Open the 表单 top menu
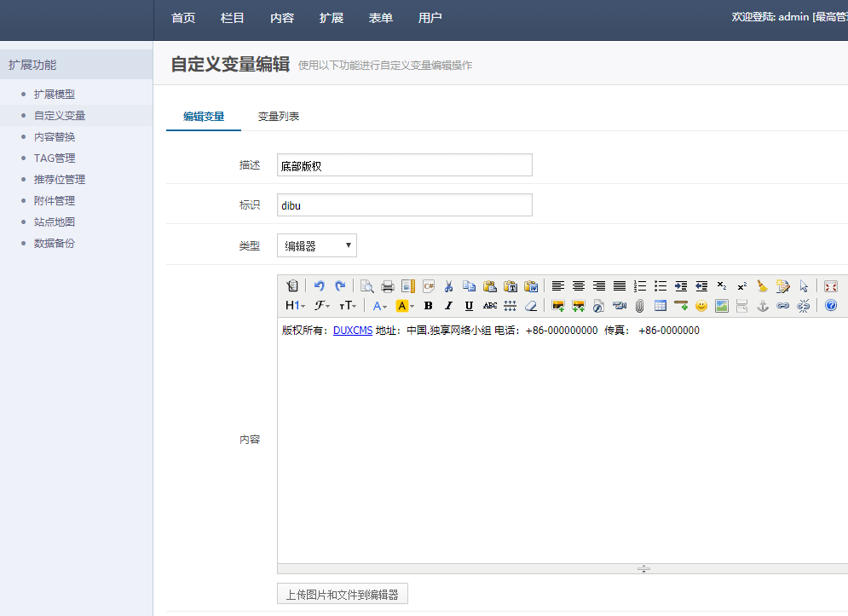This screenshot has width=848, height=616. 381,18
